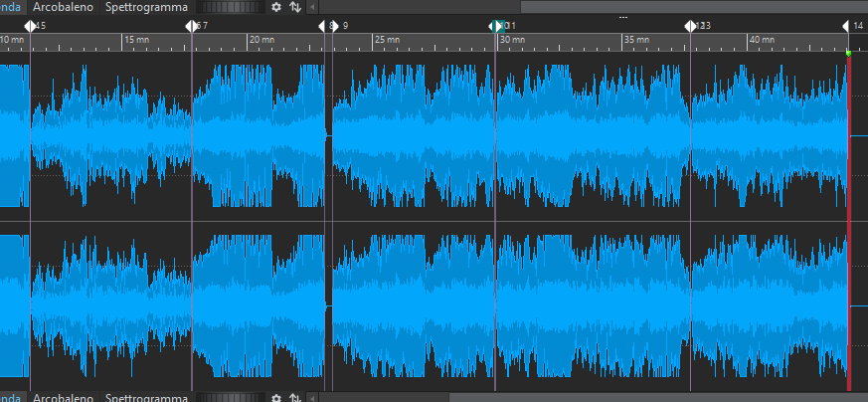The image size is (868, 402).
Task: Click the bottom horizontal scrollbar thumb
Action: (x=658, y=398)
